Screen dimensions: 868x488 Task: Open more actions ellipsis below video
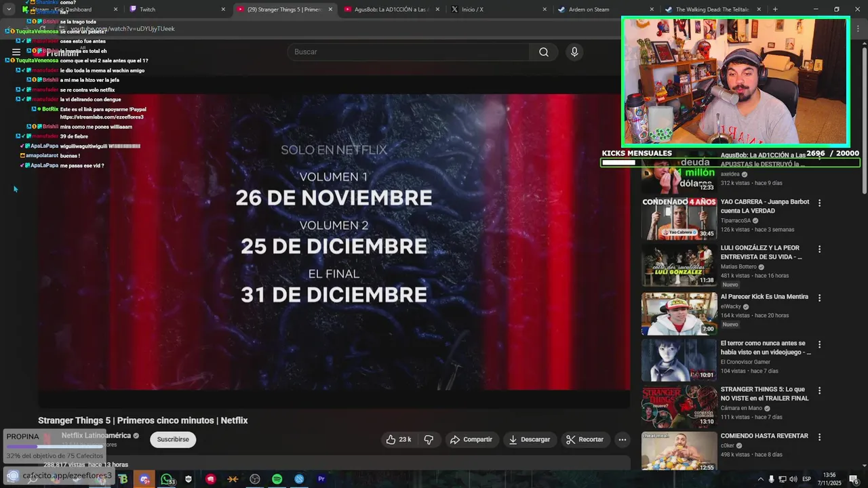tap(622, 440)
